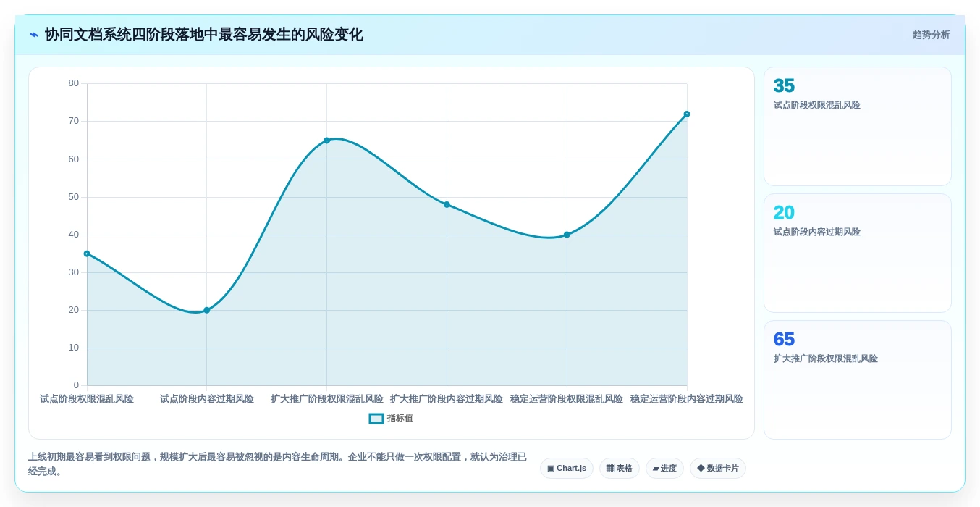Select the Chart.js tag chip

pos(567,469)
